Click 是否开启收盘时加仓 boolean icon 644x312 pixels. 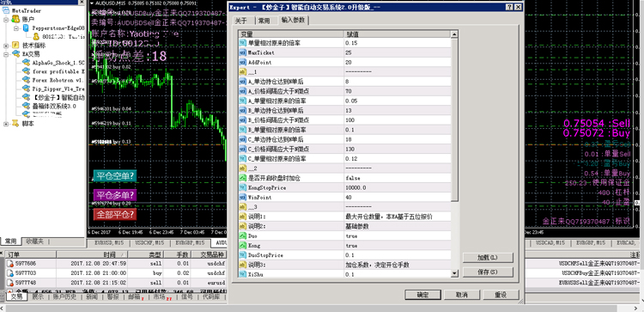coord(242,178)
